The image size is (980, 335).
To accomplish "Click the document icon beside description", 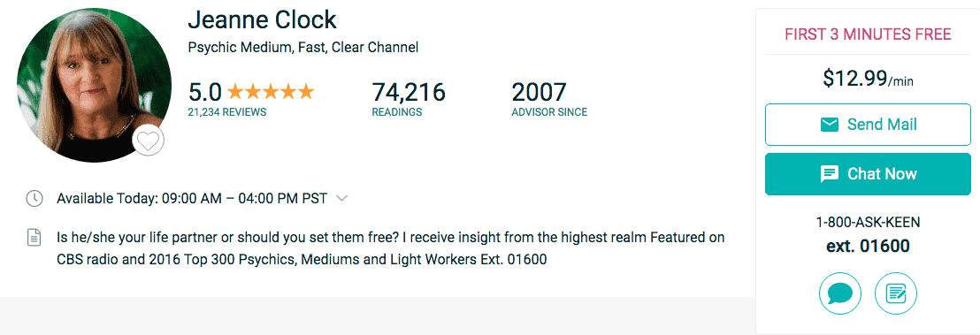I will (x=34, y=238).
